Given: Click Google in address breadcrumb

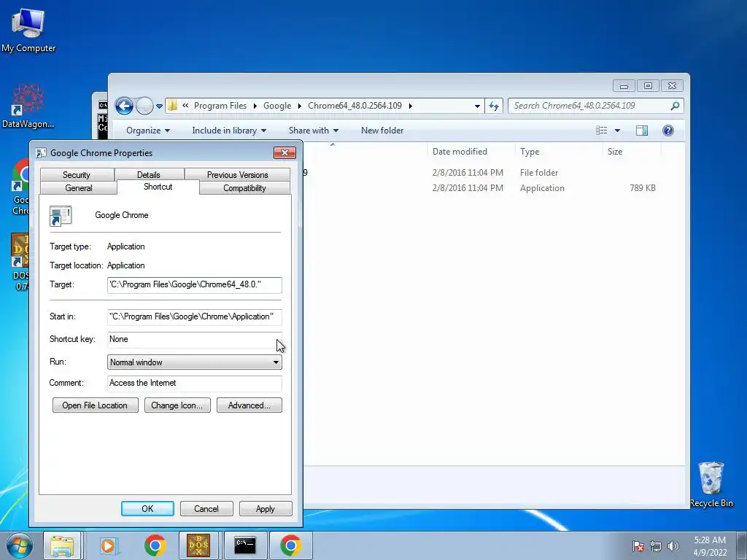Looking at the screenshot, I should (277, 106).
